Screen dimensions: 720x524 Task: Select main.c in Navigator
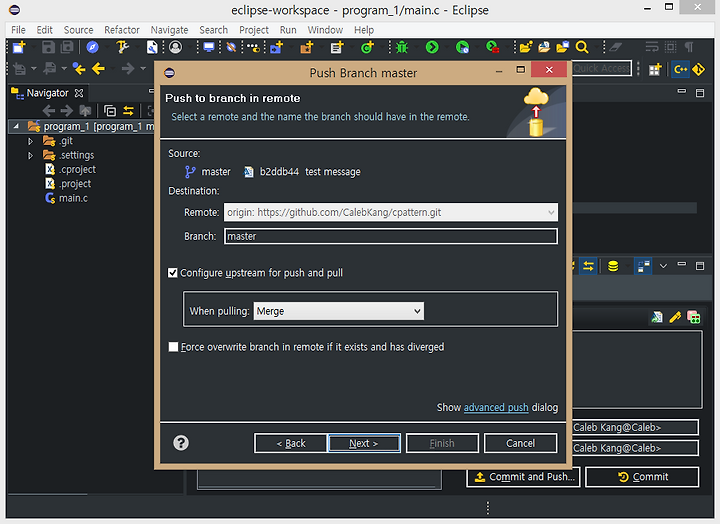(73, 198)
